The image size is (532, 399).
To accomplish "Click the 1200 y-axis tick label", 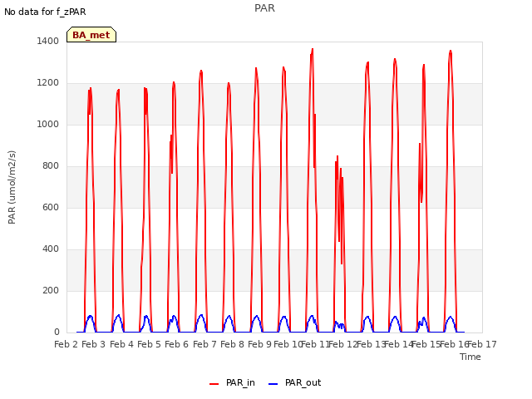I will (48, 83).
